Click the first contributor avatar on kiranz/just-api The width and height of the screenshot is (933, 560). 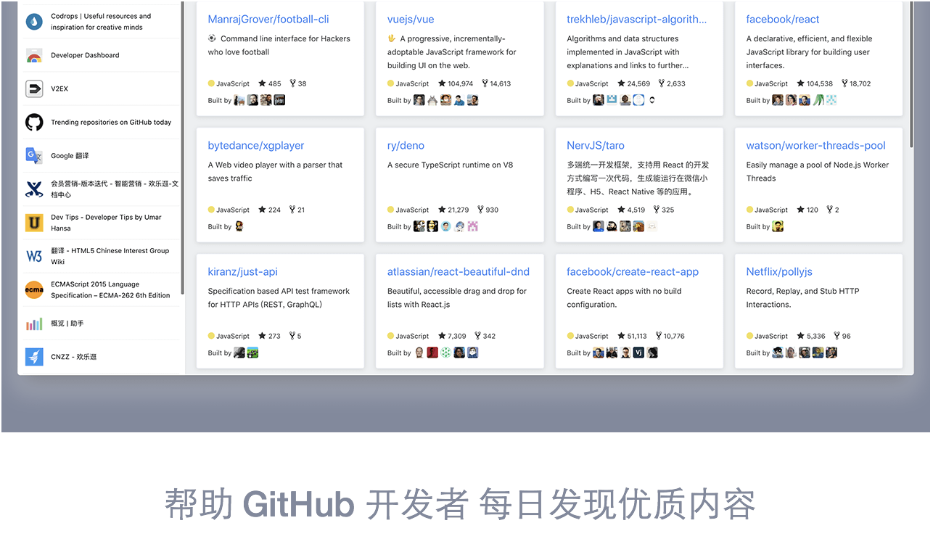[239, 353]
